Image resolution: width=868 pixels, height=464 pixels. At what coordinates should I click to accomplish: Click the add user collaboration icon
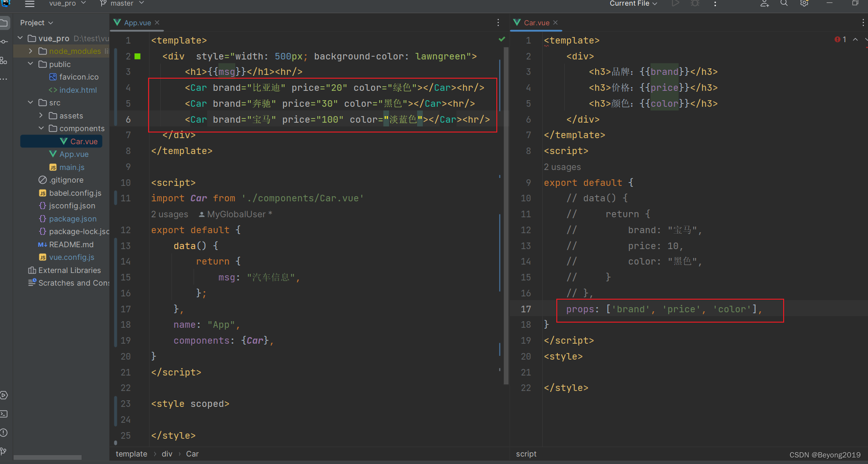click(764, 4)
